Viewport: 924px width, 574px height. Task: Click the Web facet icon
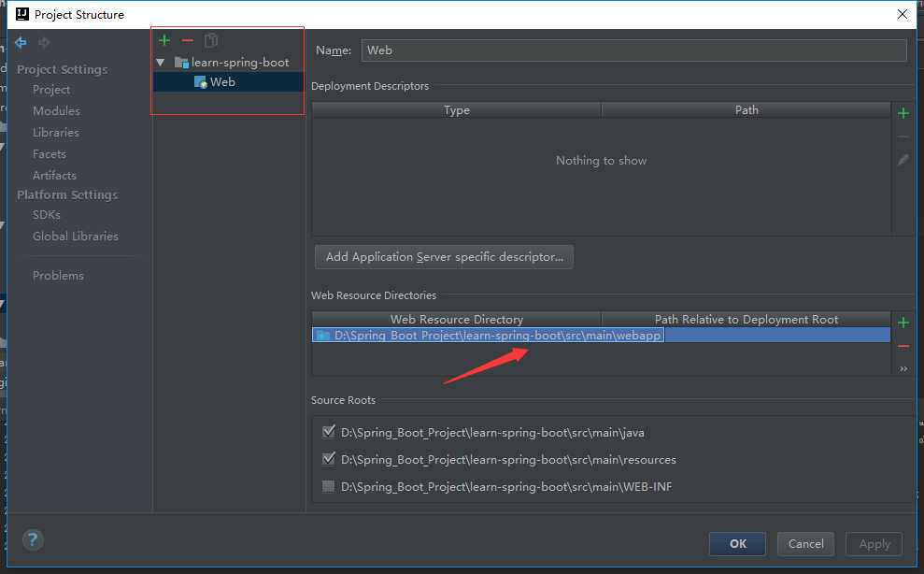pos(200,82)
